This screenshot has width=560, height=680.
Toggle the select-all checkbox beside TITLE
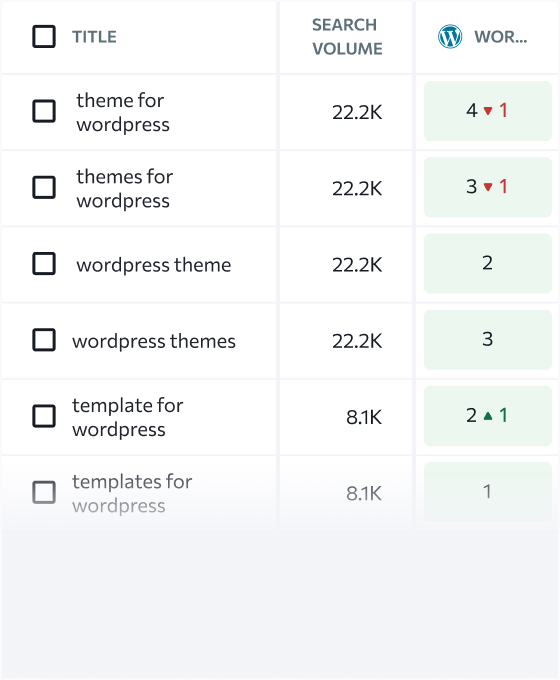[x=44, y=36]
